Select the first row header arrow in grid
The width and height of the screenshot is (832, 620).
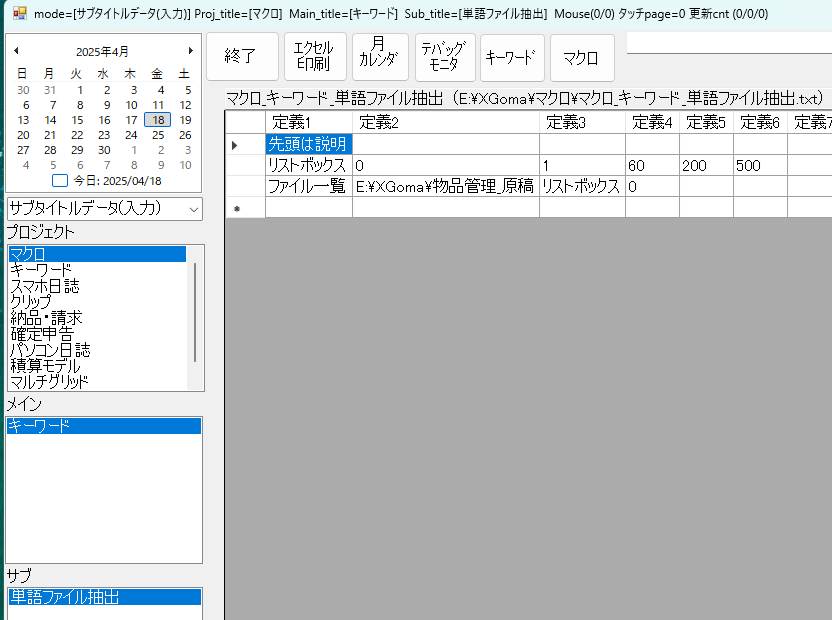point(236,145)
